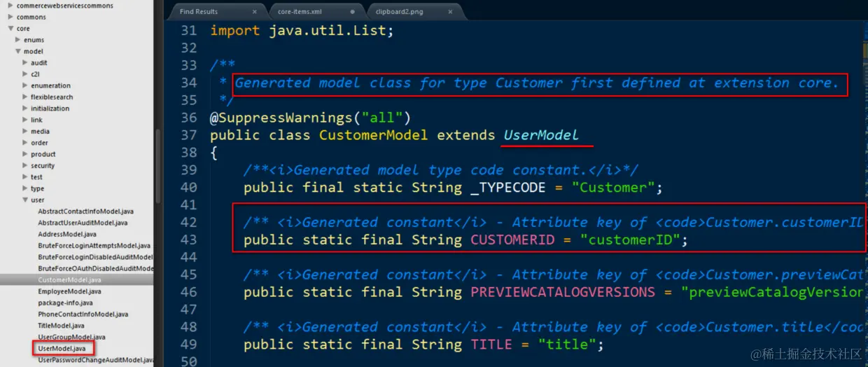Expand the commons folder arrow

[x=10, y=17]
